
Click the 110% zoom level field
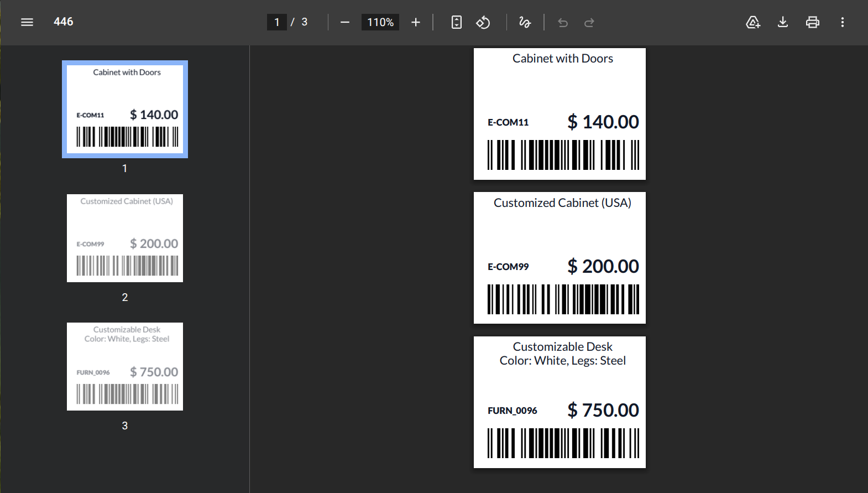pos(380,22)
